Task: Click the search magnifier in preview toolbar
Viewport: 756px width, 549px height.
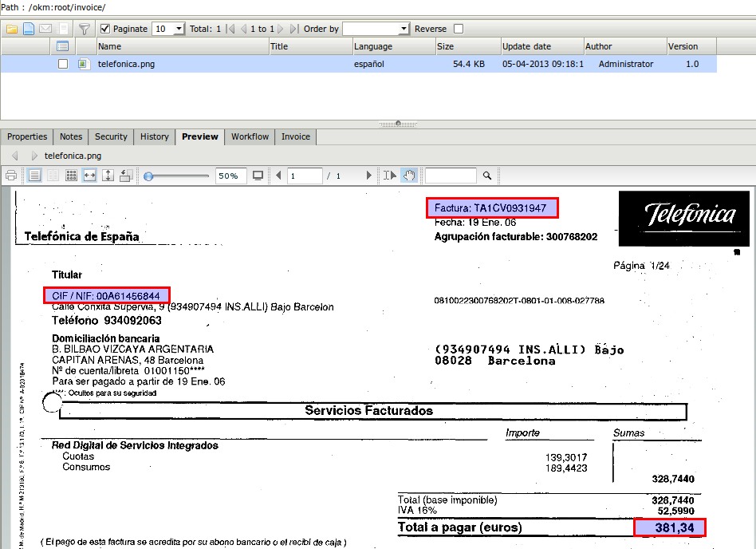Action: 487,176
